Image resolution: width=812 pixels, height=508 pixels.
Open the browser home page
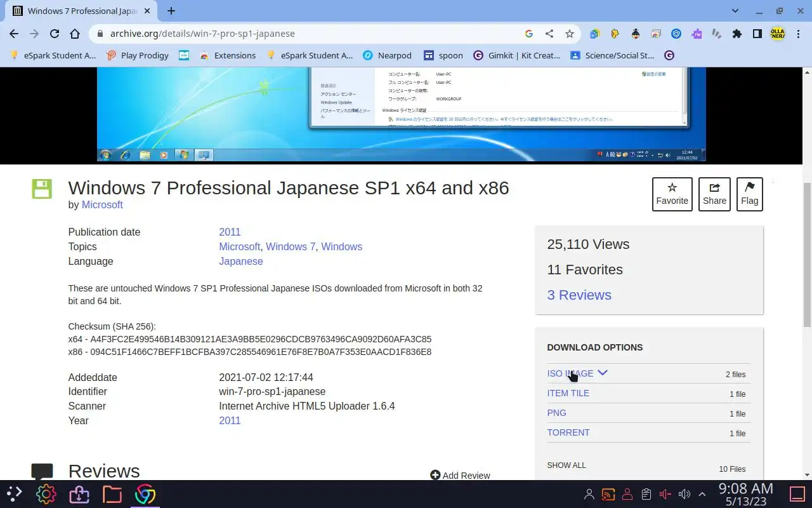point(75,34)
